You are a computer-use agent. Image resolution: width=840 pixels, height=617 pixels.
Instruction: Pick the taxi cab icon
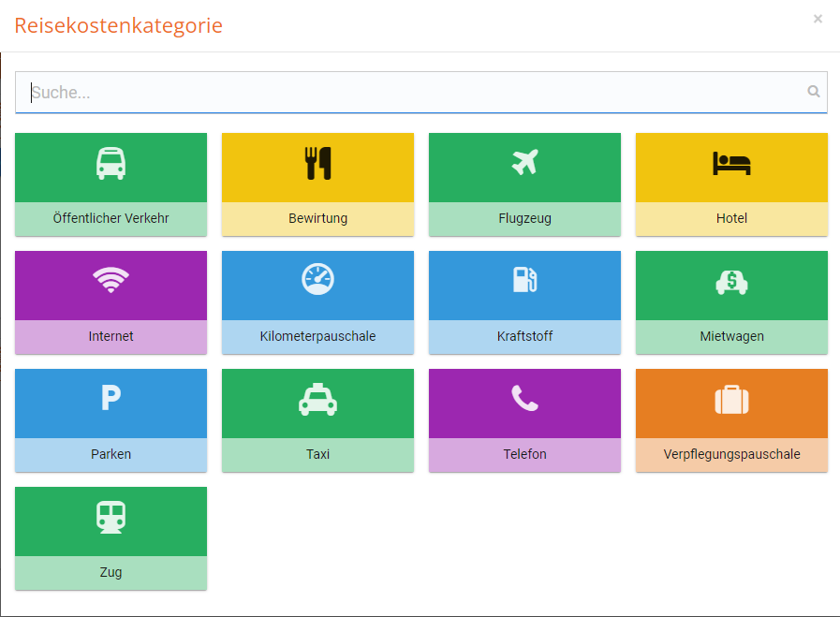(317, 399)
